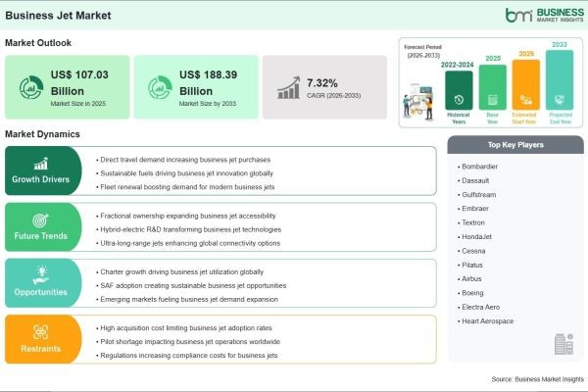This screenshot has height=392, width=588.
Task: Click the pie chart icon beside US$ 107.03 Billion
Action: tap(31, 87)
